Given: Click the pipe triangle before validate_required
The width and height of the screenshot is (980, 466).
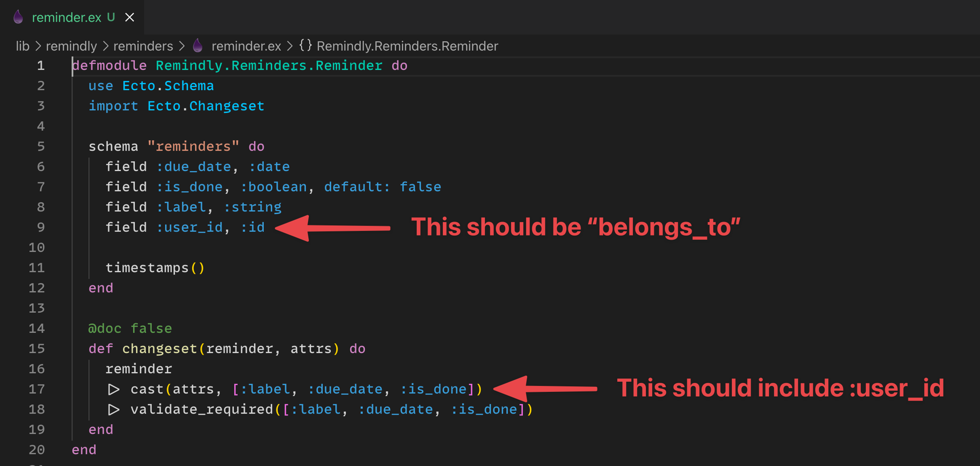Looking at the screenshot, I should (x=113, y=409).
